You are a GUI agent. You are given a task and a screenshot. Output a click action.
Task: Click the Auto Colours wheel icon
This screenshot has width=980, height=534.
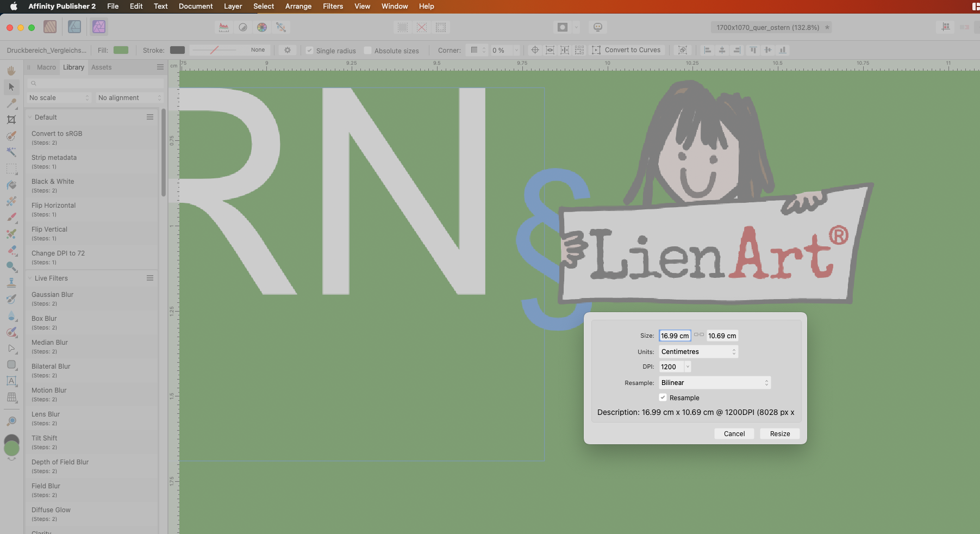coord(262,27)
